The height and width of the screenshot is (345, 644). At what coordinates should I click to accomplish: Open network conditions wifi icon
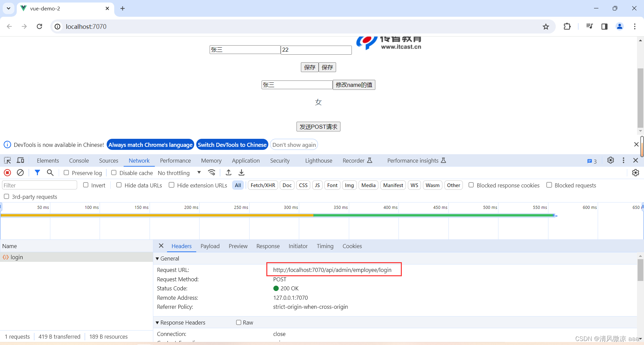click(212, 173)
